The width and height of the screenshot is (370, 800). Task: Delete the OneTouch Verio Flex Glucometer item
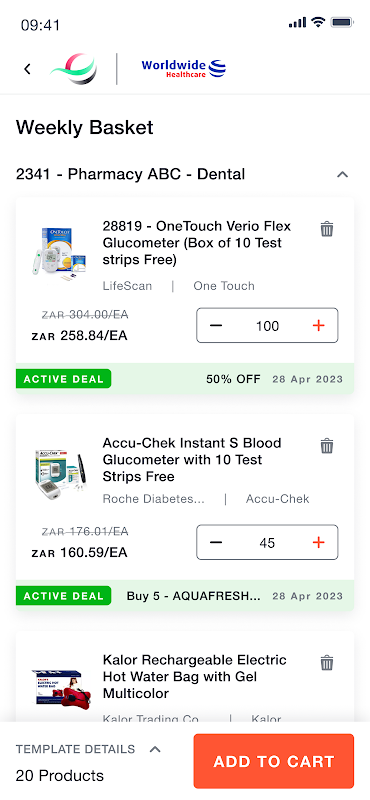[x=327, y=229]
